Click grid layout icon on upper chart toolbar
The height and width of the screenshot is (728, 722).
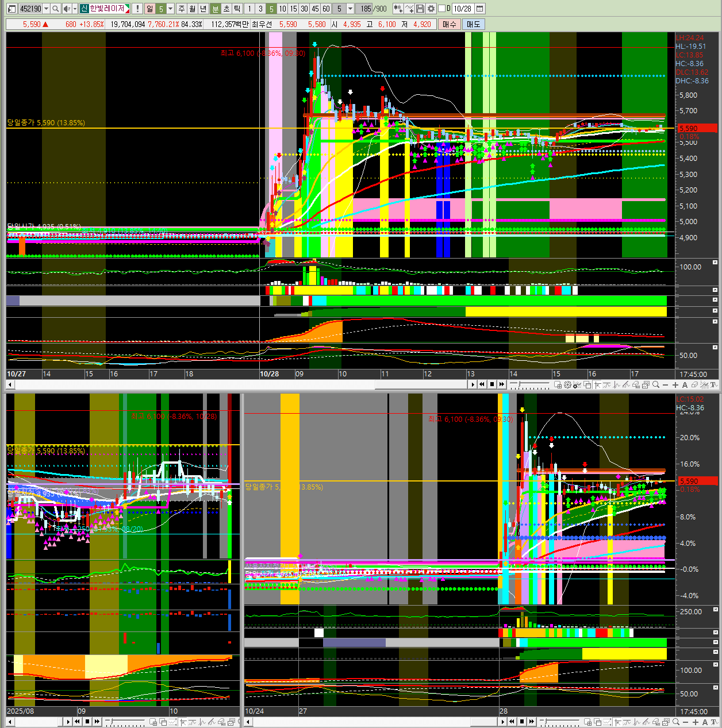pos(558,385)
